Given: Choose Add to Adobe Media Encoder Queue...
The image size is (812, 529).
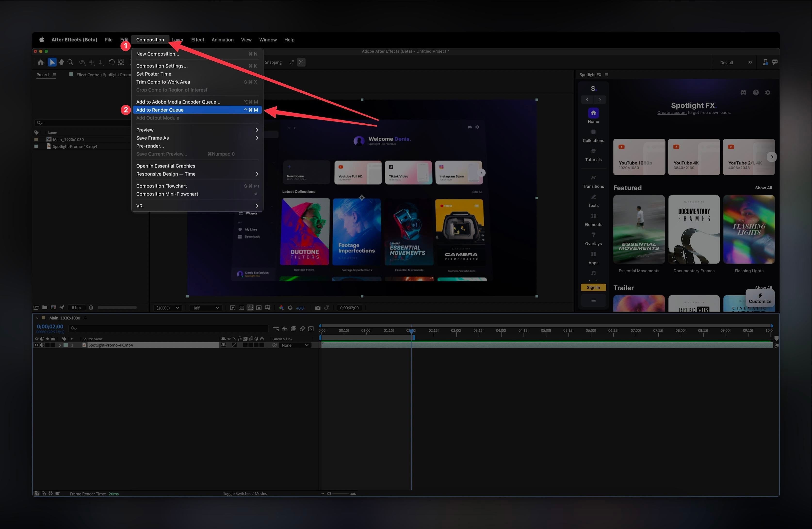Looking at the screenshot, I should coord(197,102).
